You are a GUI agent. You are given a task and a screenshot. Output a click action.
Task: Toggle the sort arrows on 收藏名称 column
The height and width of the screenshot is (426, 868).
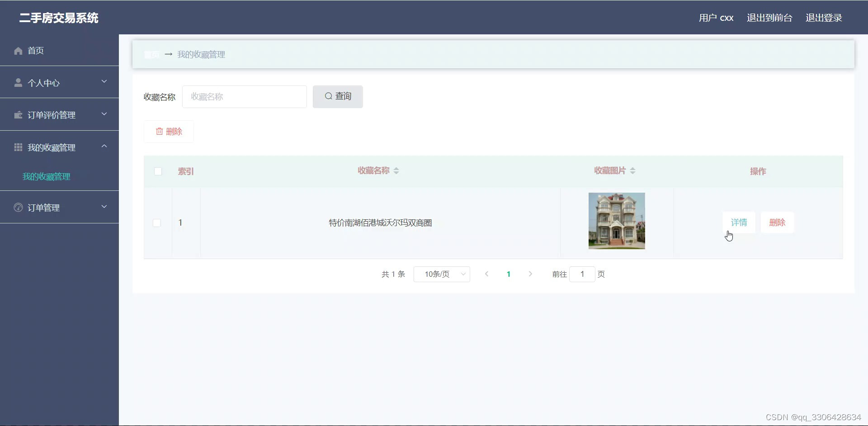click(x=396, y=171)
